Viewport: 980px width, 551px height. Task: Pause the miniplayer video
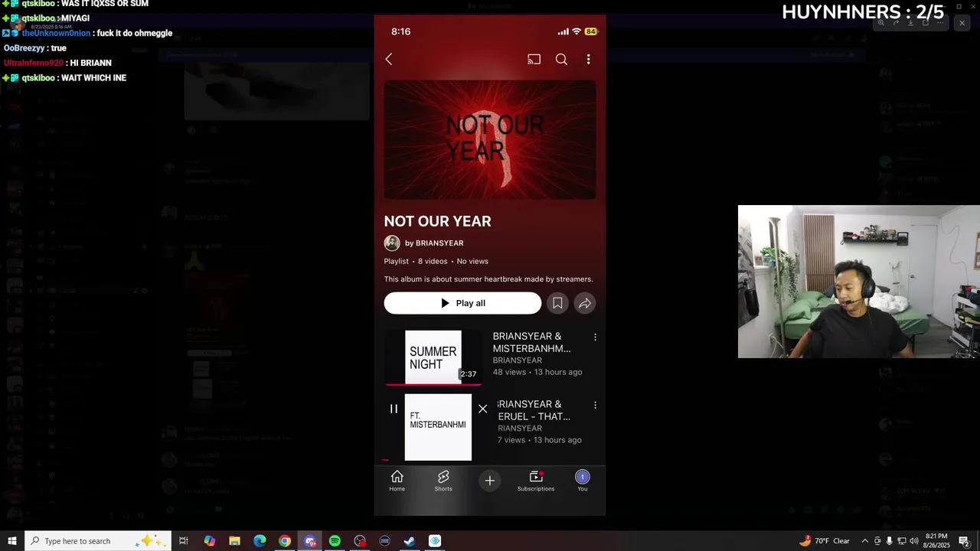click(x=394, y=409)
